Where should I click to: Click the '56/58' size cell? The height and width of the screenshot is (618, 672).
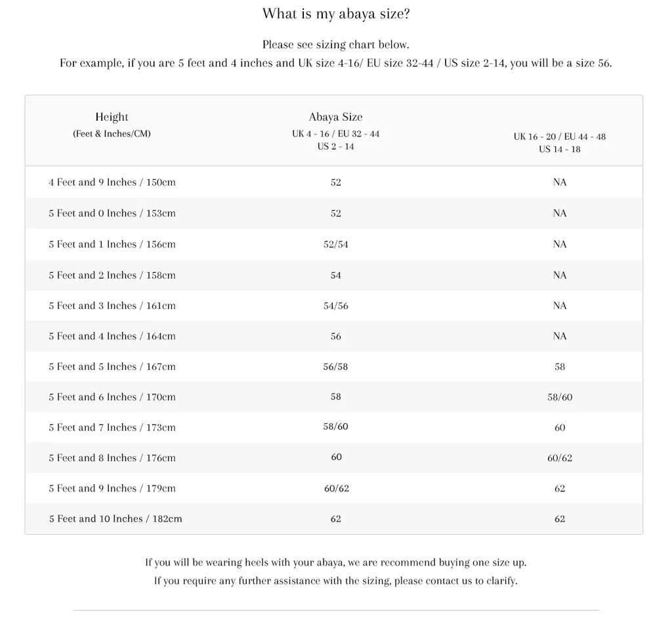(x=335, y=367)
